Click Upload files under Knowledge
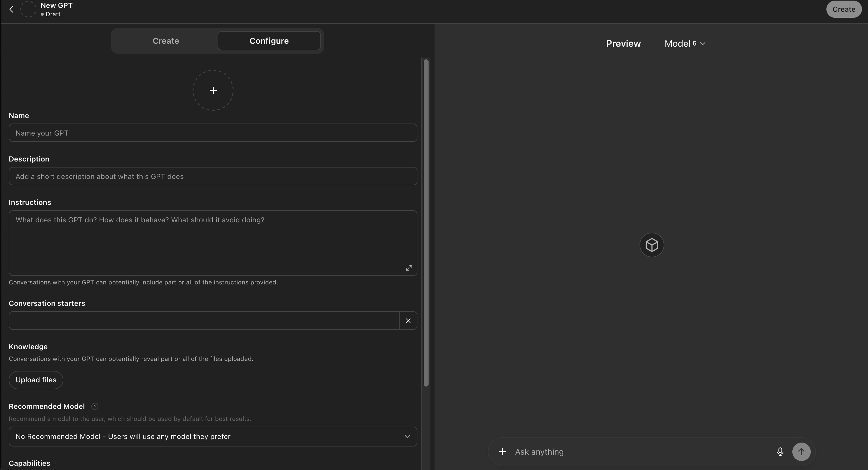The height and width of the screenshot is (470, 868). pyautogui.click(x=36, y=380)
